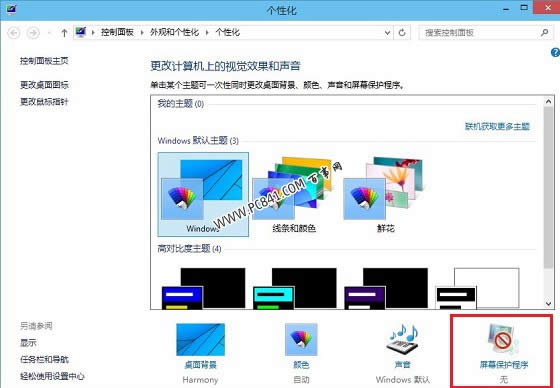Click the Windows 默认 label under 声音
The width and height of the screenshot is (560, 388).
point(402,380)
